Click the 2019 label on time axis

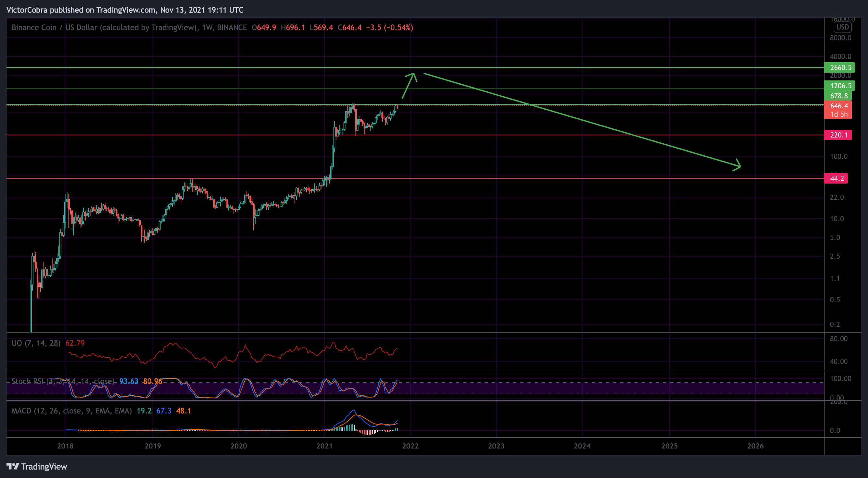click(153, 446)
